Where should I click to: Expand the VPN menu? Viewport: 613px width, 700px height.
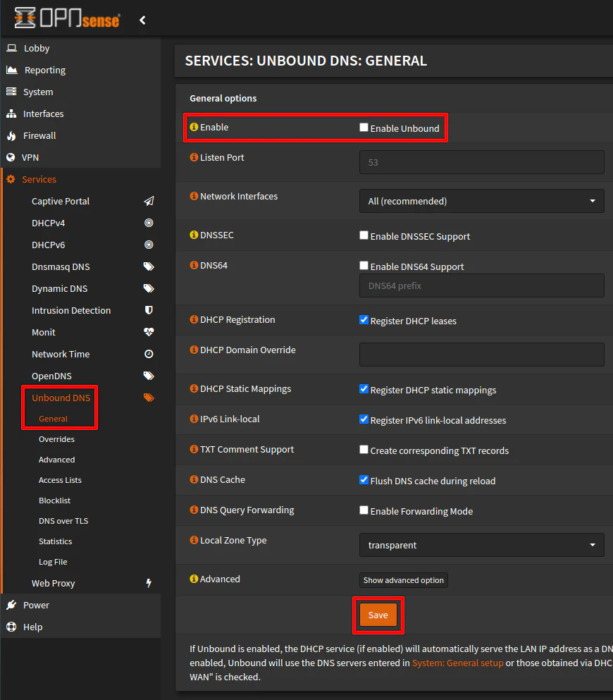click(80, 157)
